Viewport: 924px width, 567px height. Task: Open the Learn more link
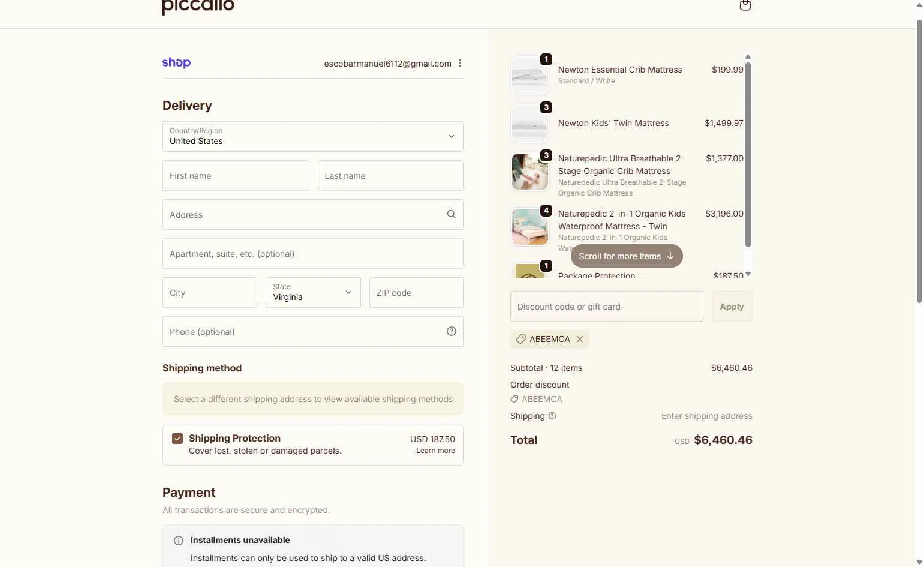(x=435, y=451)
